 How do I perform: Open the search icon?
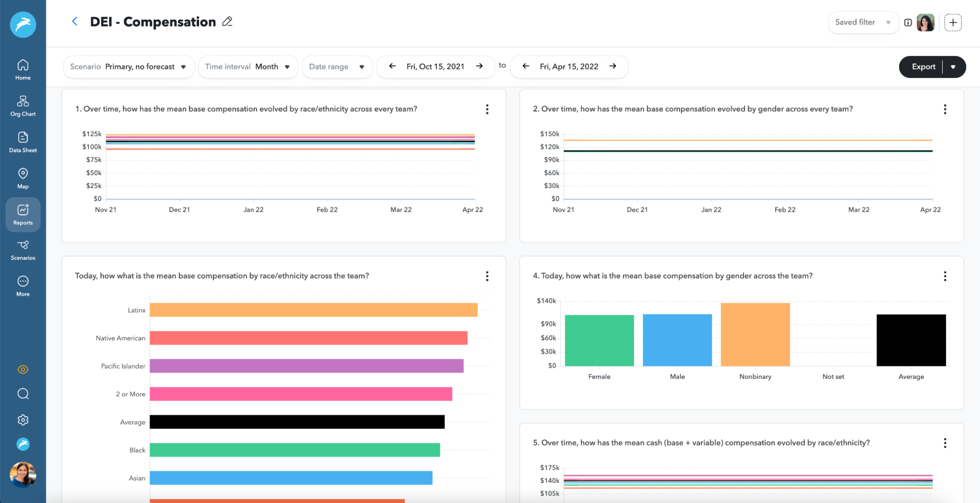coord(23,394)
